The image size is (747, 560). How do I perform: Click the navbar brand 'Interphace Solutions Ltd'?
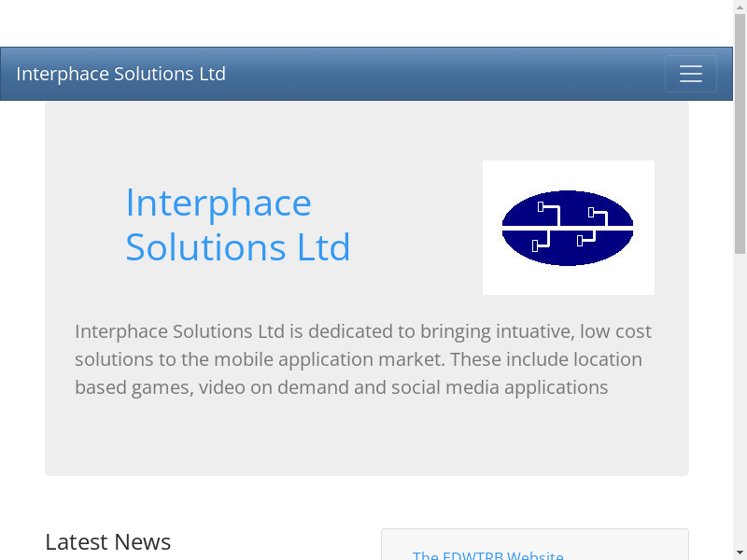tap(120, 74)
